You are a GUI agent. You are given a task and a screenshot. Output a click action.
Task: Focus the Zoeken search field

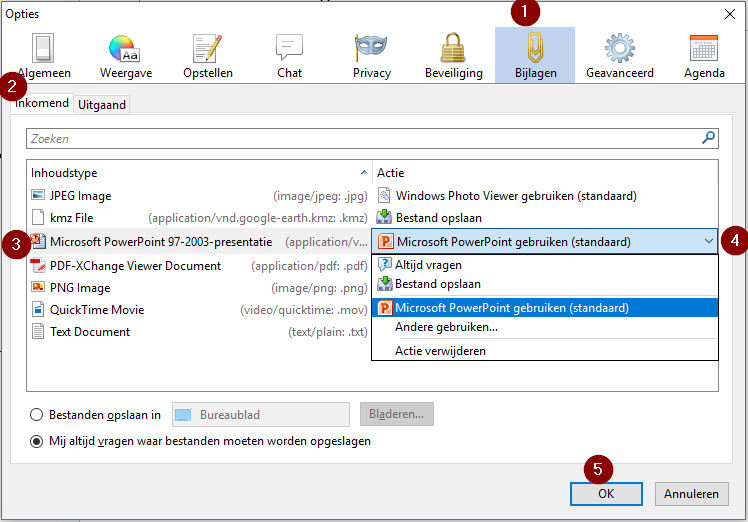click(372, 138)
